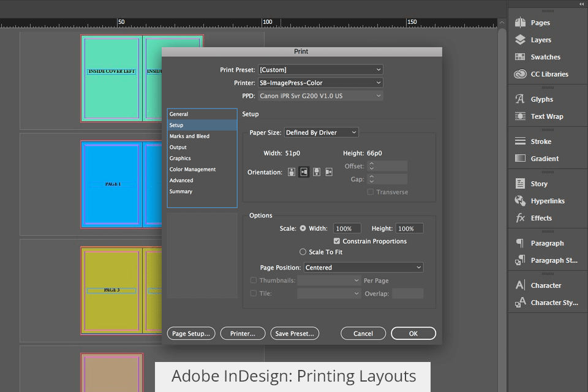This screenshot has height=392, width=588.
Task: Enable the Thumbnails checkbox
Action: tap(254, 280)
